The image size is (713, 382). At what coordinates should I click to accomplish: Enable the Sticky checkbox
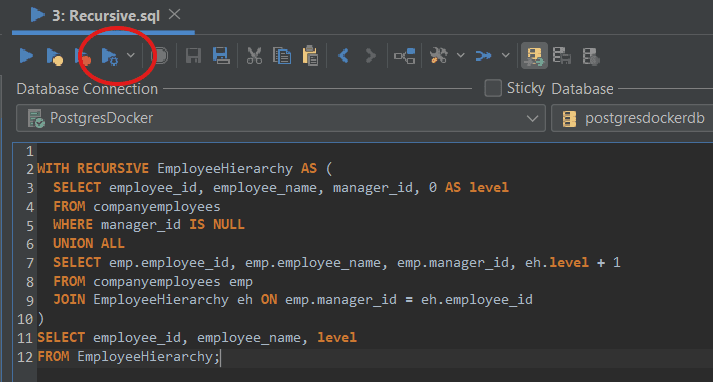pyautogui.click(x=493, y=88)
